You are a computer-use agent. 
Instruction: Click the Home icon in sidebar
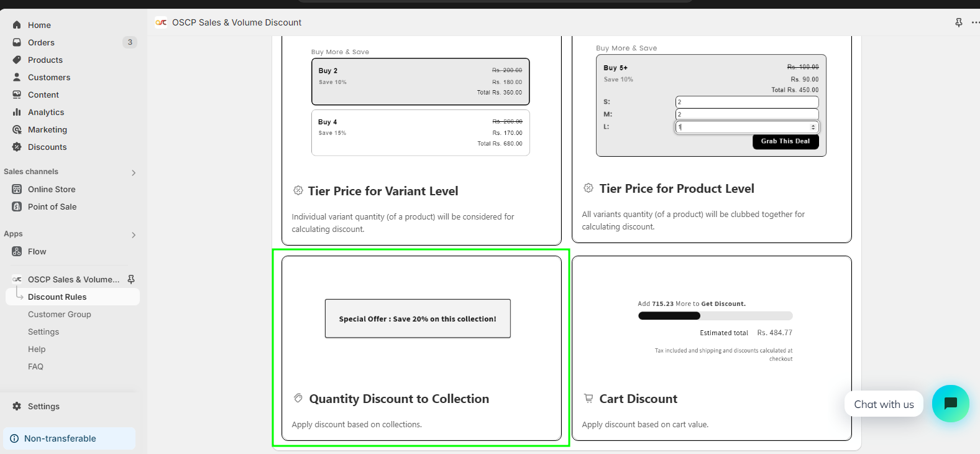tap(17, 25)
